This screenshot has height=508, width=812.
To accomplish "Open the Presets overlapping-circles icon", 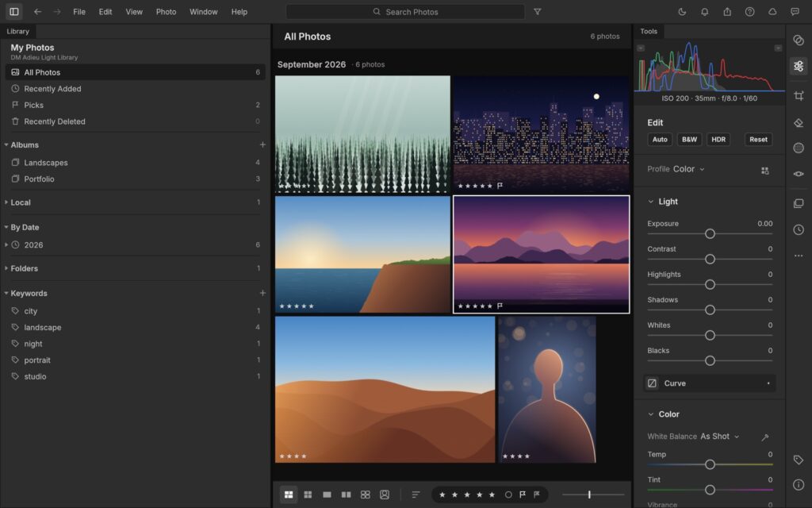I will coord(799,40).
